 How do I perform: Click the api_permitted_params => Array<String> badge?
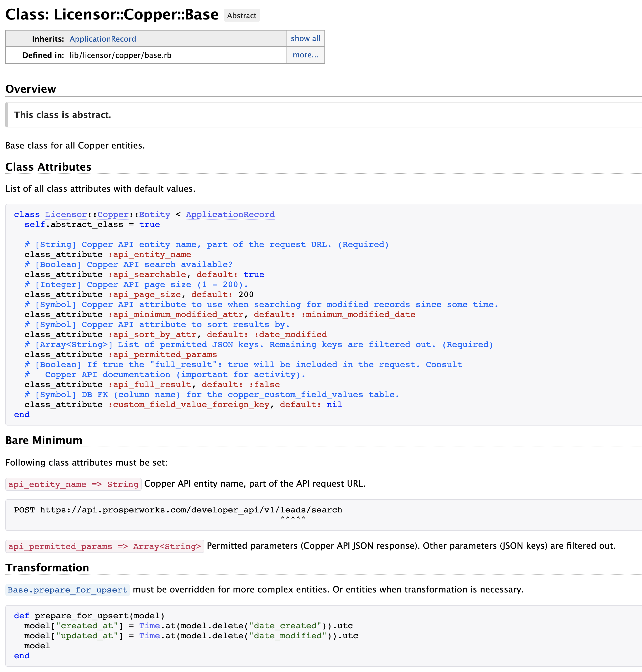(105, 546)
